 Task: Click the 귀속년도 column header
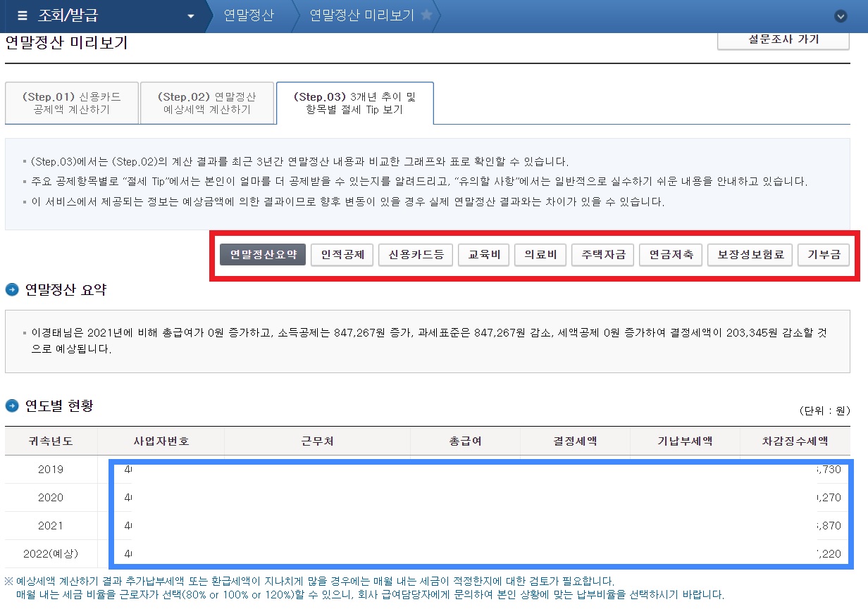(51, 441)
